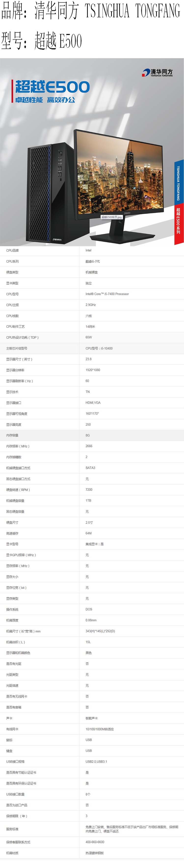184x868 pixels.
Task: Click the '2.5寸' disk size value
Action: [x=89, y=522]
